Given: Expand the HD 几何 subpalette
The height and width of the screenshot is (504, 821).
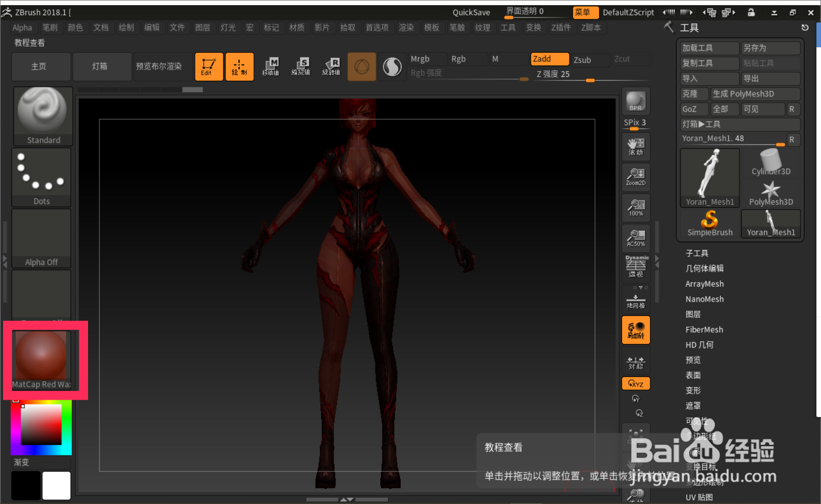Looking at the screenshot, I should pyautogui.click(x=699, y=345).
